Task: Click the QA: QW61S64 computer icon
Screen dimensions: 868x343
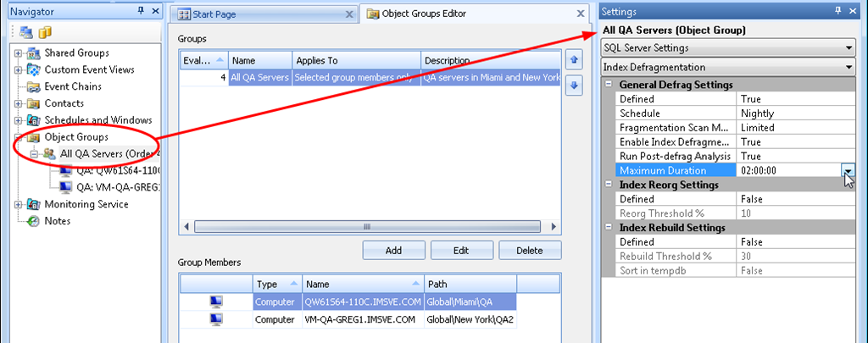Action: (65, 170)
